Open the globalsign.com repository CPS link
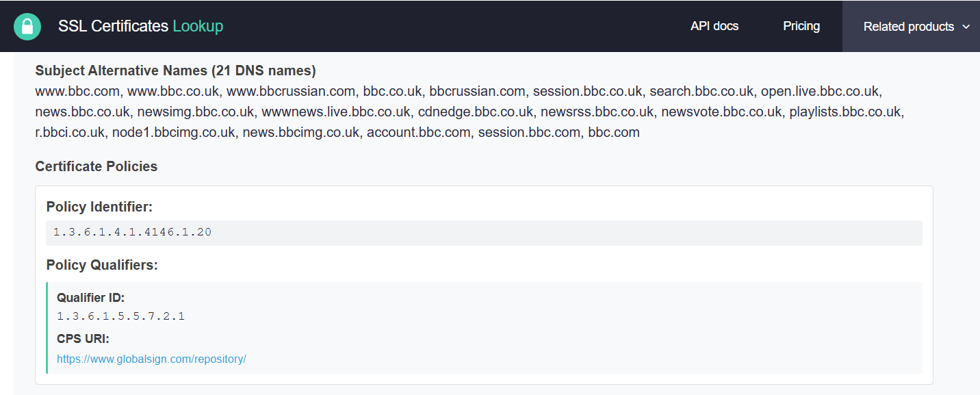 point(151,359)
